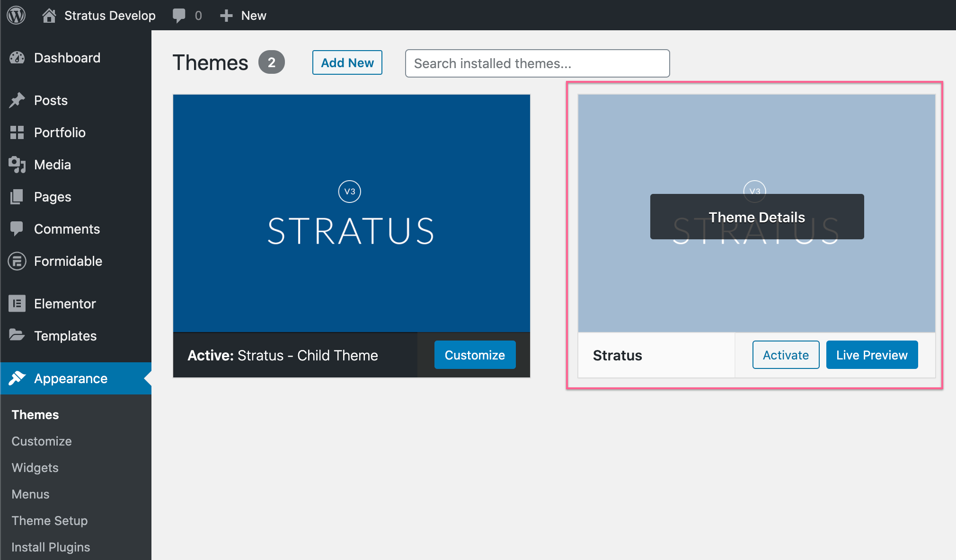Click Customize on the active child theme
The image size is (956, 560).
(475, 355)
